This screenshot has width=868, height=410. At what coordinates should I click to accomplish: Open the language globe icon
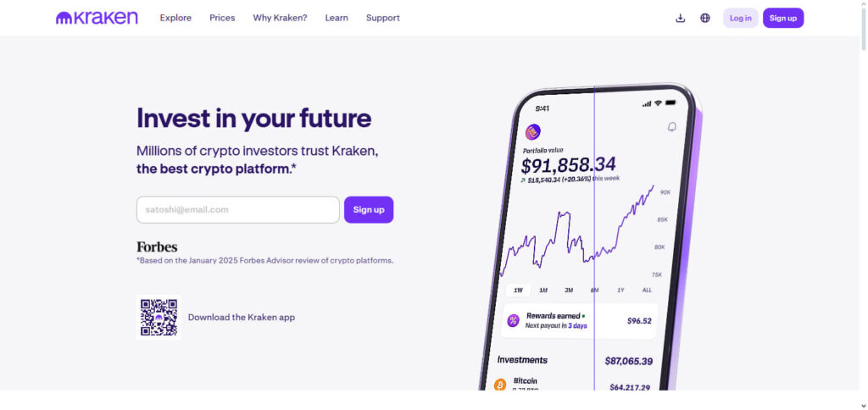(705, 18)
